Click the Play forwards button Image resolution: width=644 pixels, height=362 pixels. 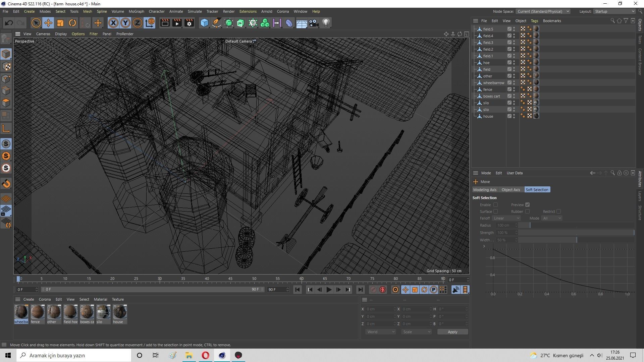click(329, 290)
